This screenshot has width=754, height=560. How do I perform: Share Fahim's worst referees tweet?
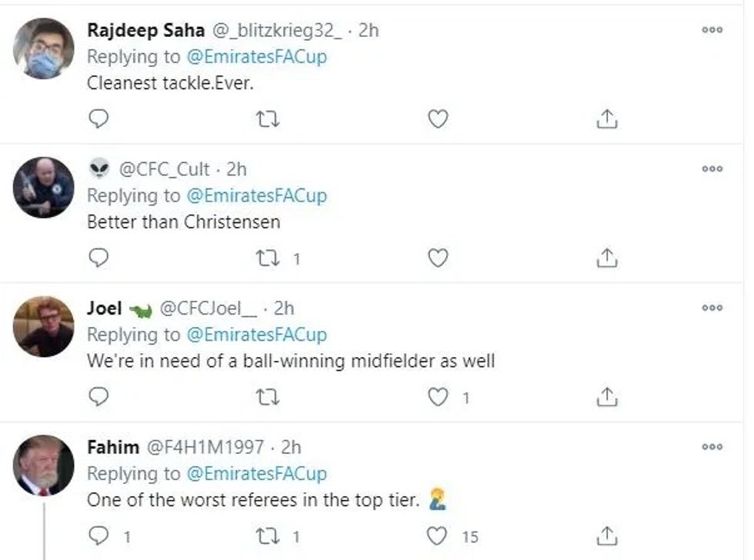pos(608,535)
